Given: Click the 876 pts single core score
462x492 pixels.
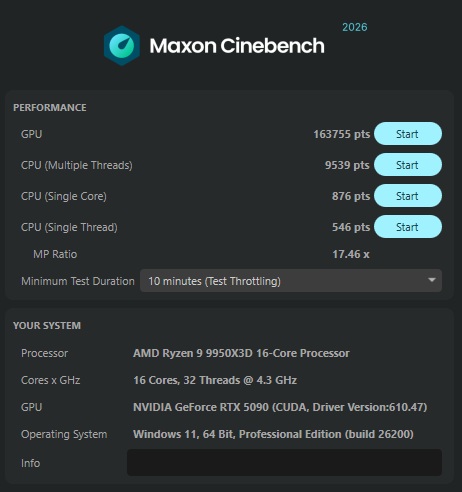Looking at the screenshot, I should (351, 196).
